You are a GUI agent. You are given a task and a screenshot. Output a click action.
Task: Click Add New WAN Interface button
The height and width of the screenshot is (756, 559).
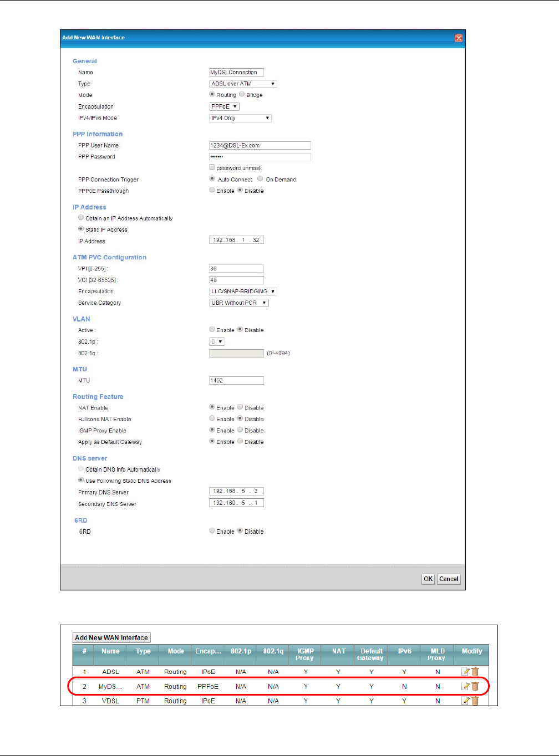pos(111,638)
